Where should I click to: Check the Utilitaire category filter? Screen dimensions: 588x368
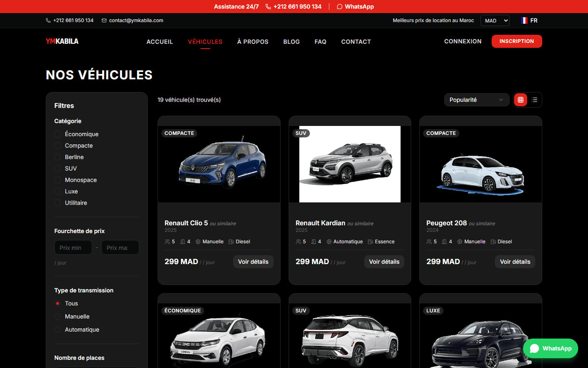(58, 203)
